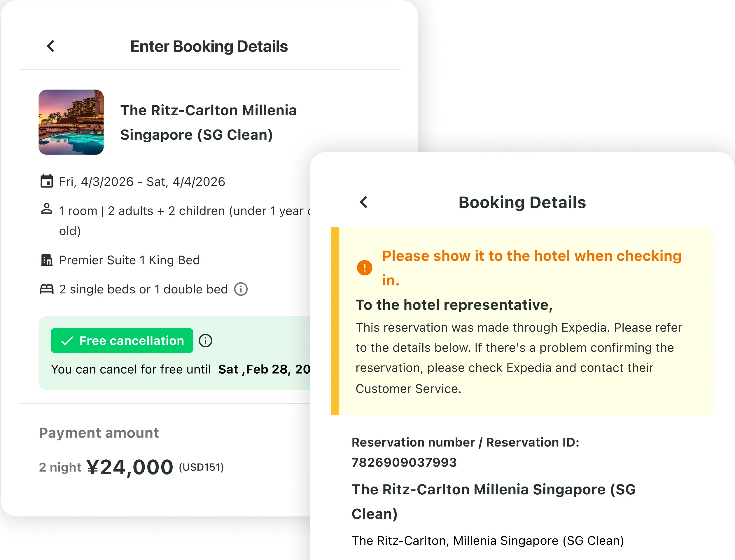Click the '2 night' label
This screenshot has height=560, width=735.
point(60,467)
